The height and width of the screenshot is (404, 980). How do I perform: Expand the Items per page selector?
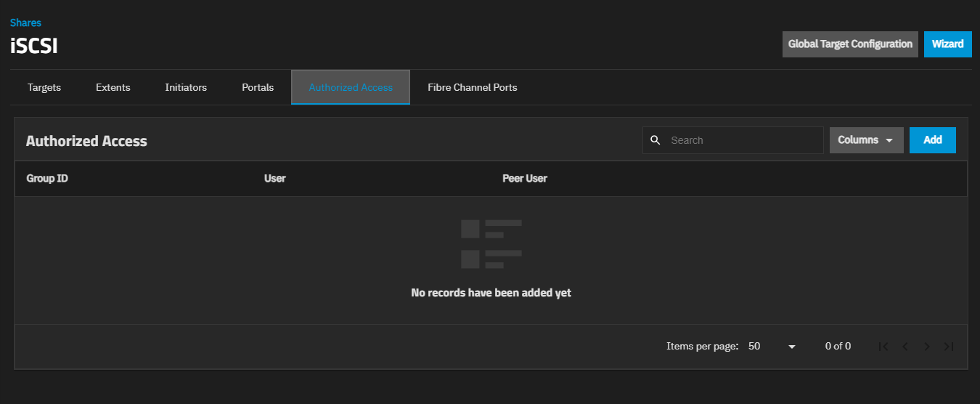pyautogui.click(x=772, y=347)
